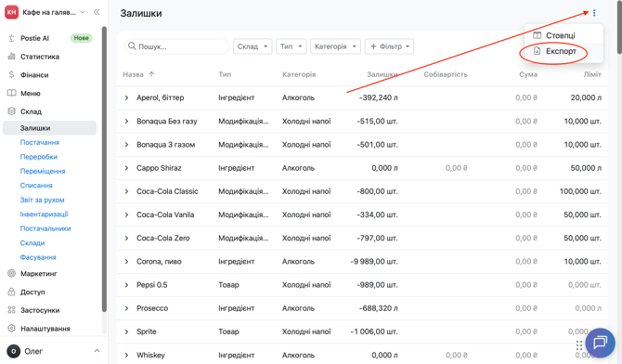Click the Статистика bar chart icon

pos(11,57)
